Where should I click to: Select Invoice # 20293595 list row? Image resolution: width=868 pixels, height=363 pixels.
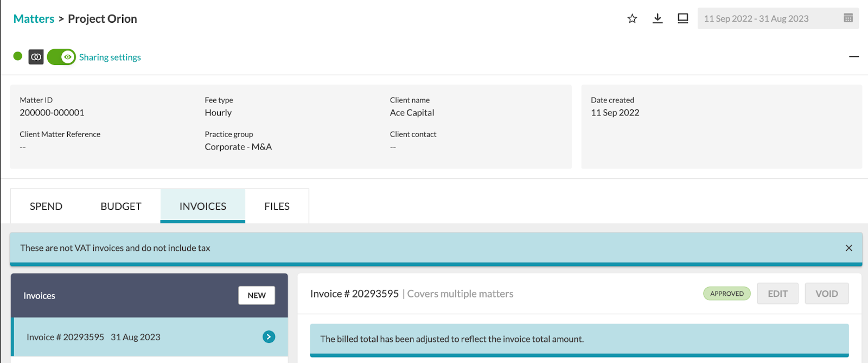[149, 337]
